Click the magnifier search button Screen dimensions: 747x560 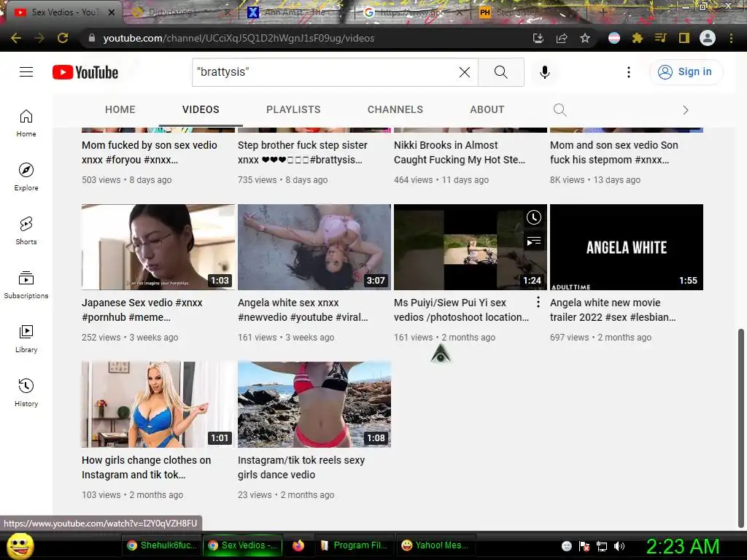[x=500, y=72]
